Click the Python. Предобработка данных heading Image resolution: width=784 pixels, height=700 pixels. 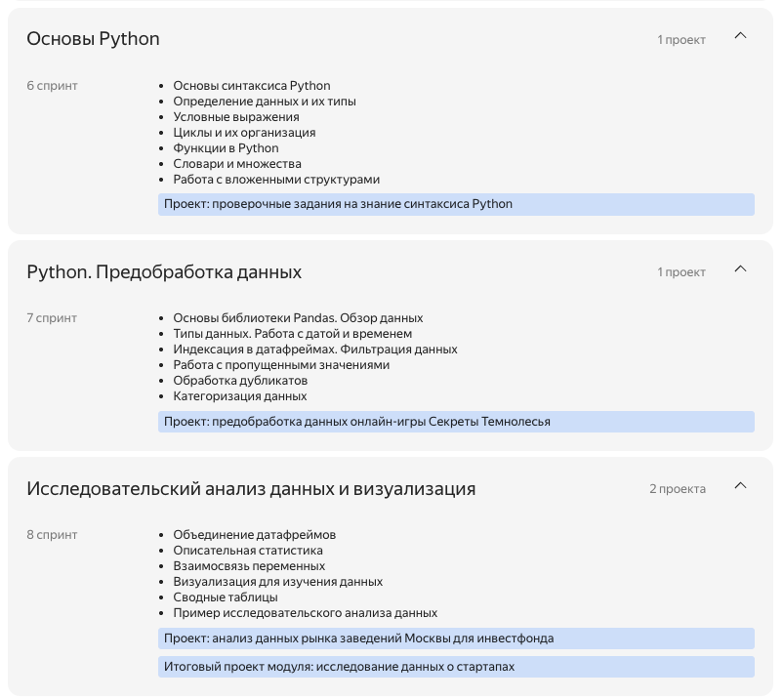coord(164,272)
